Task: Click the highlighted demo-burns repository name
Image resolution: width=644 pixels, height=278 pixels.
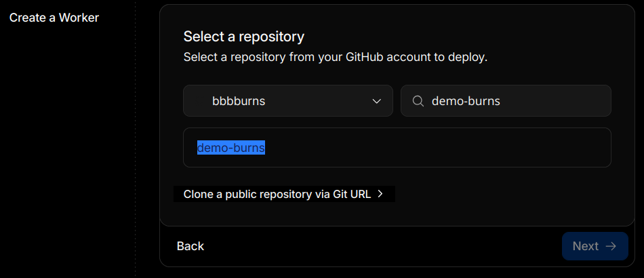Action: tap(230, 147)
